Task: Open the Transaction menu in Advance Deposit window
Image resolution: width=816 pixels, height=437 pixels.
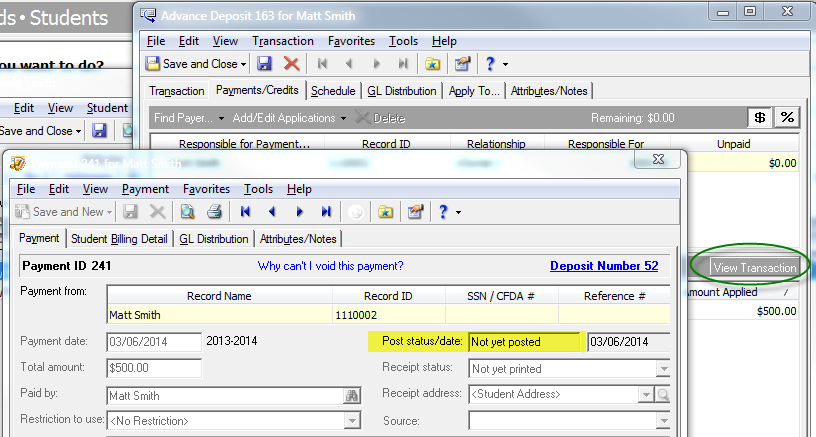Action: click(283, 41)
